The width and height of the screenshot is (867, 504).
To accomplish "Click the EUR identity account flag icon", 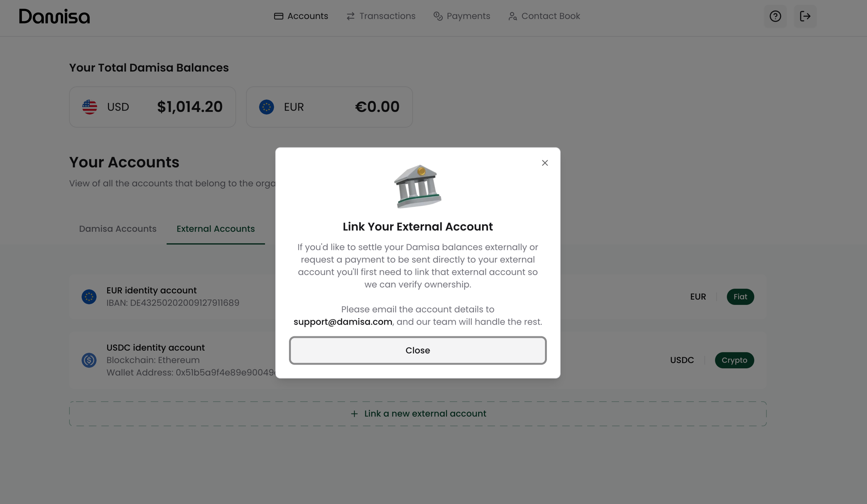I will coord(89,297).
